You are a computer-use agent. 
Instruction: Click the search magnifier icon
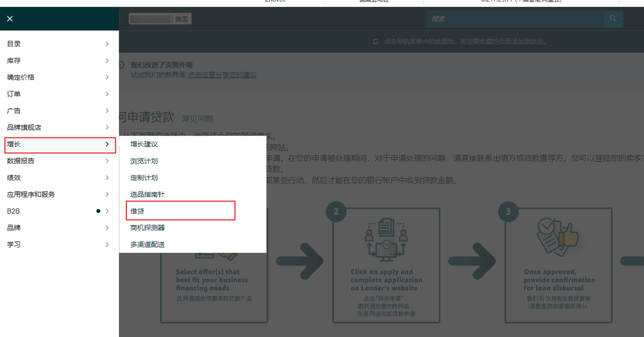[613, 19]
